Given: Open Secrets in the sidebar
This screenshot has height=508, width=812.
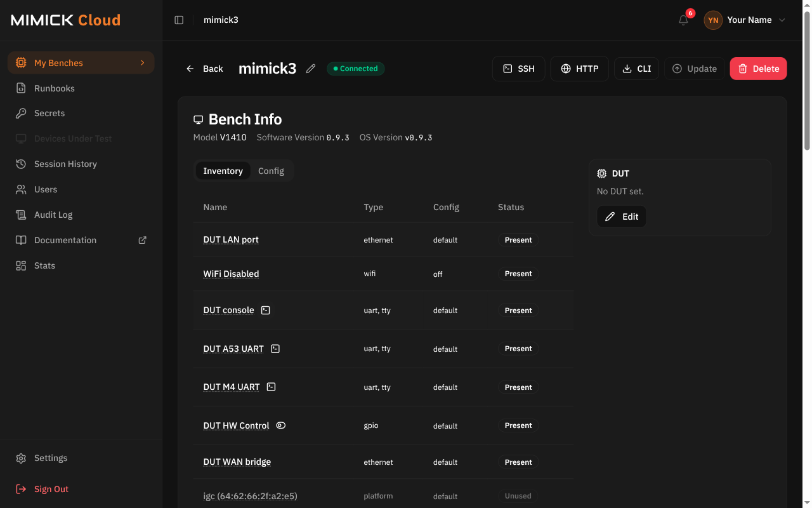Looking at the screenshot, I should pos(81,113).
